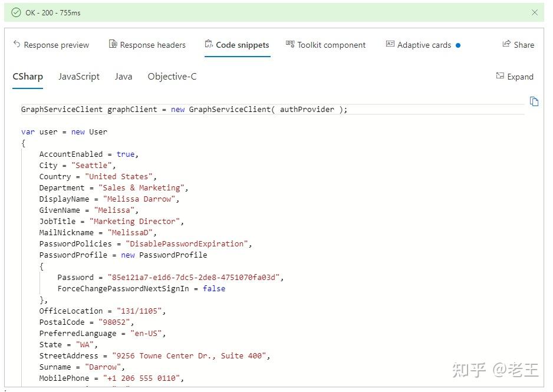
Task: View the Java snippet tab
Action: (123, 77)
